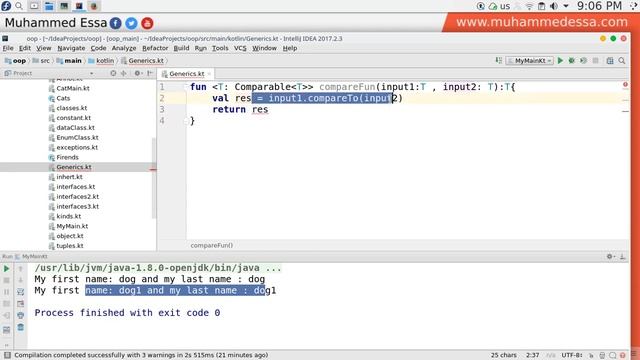Select dataClass.kt in the project tree
Screen dimensions: 640x360
(x=75, y=127)
